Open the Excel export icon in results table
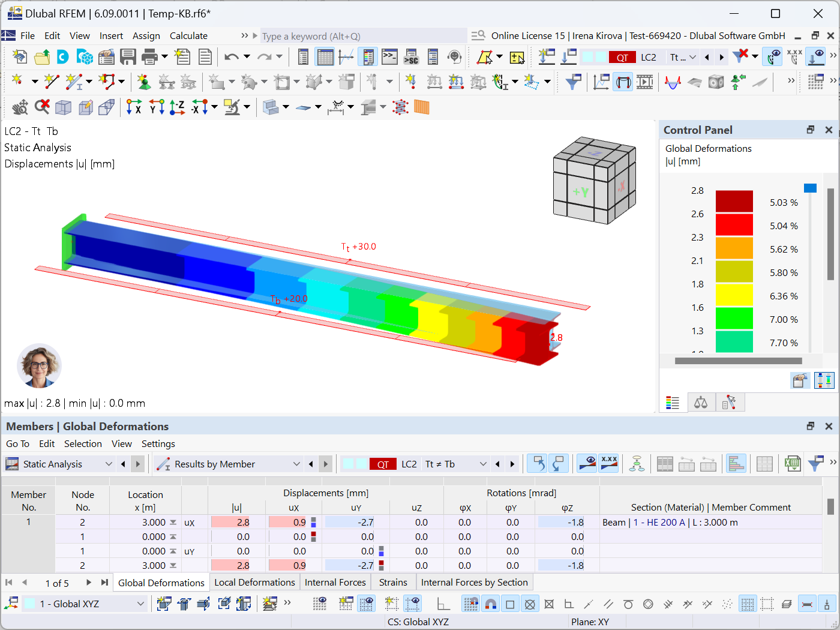840x630 pixels. pyautogui.click(x=793, y=463)
